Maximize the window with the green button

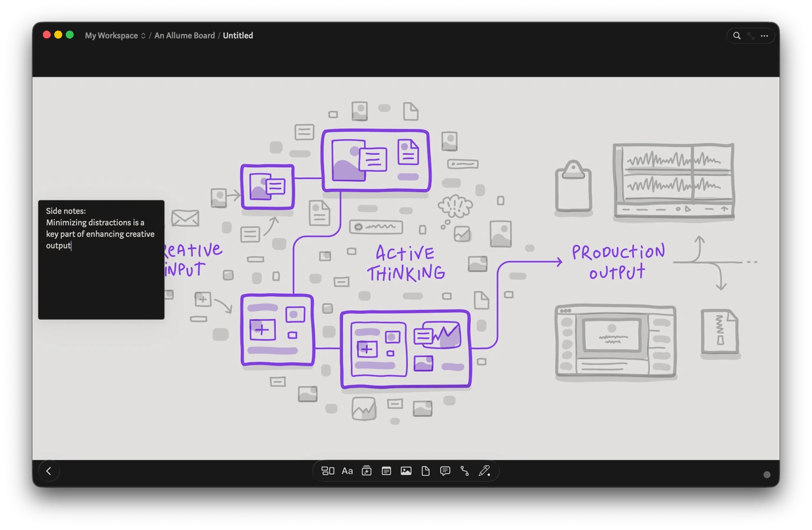(x=70, y=35)
